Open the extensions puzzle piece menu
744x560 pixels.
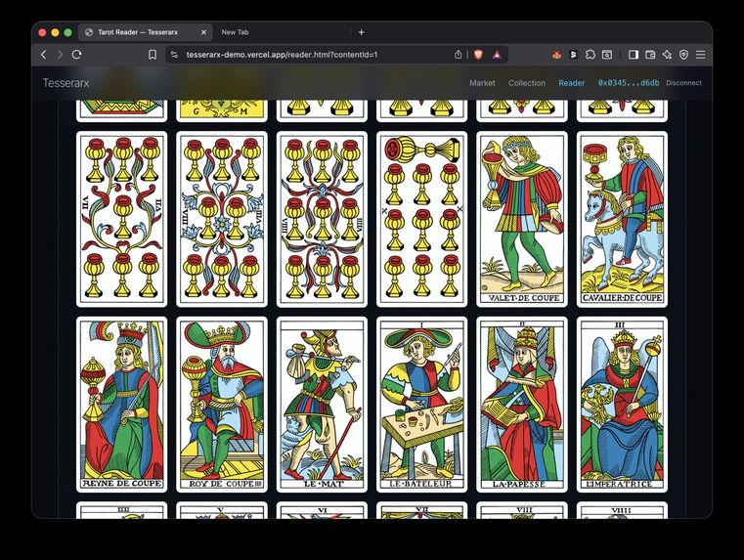point(591,55)
